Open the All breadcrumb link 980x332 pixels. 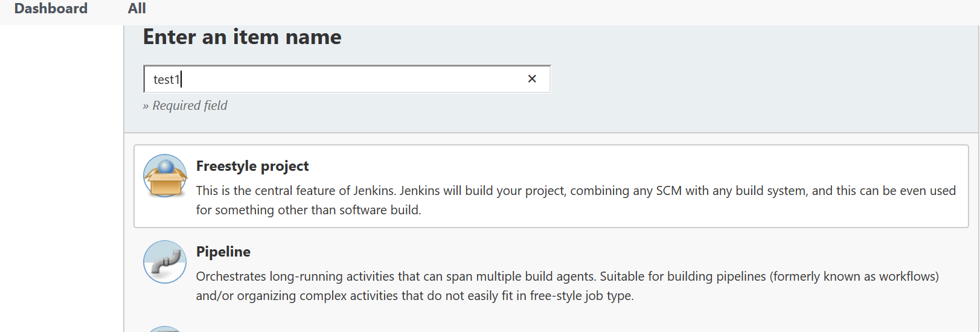(137, 8)
